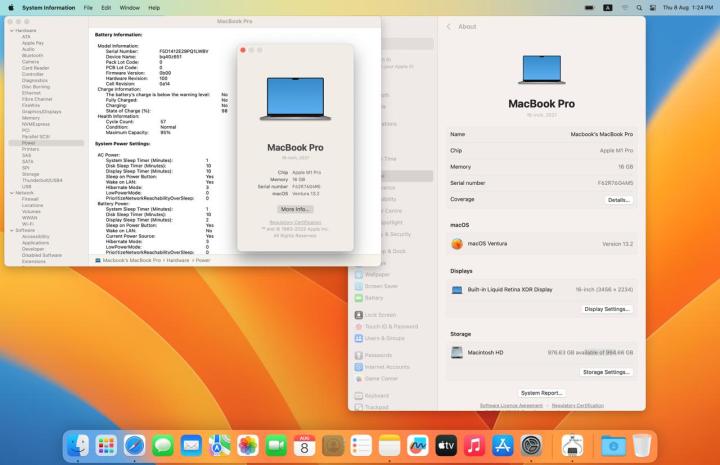
Task: Open Contacts app in the Dock
Action: (333, 445)
